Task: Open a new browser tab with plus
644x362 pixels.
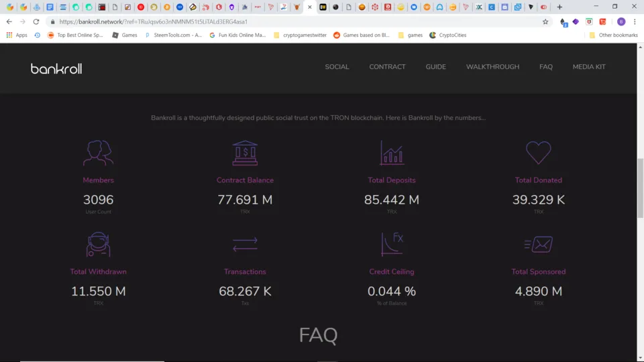Action: click(x=559, y=7)
